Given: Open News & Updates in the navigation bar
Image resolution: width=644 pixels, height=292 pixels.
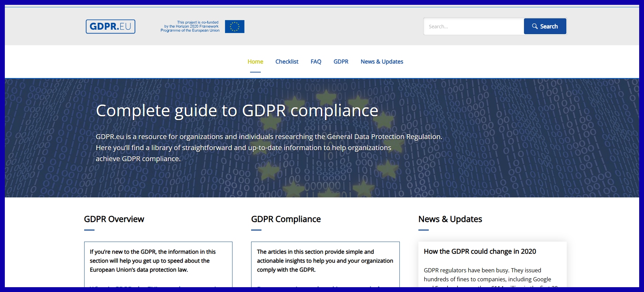Looking at the screenshot, I should [x=382, y=62].
